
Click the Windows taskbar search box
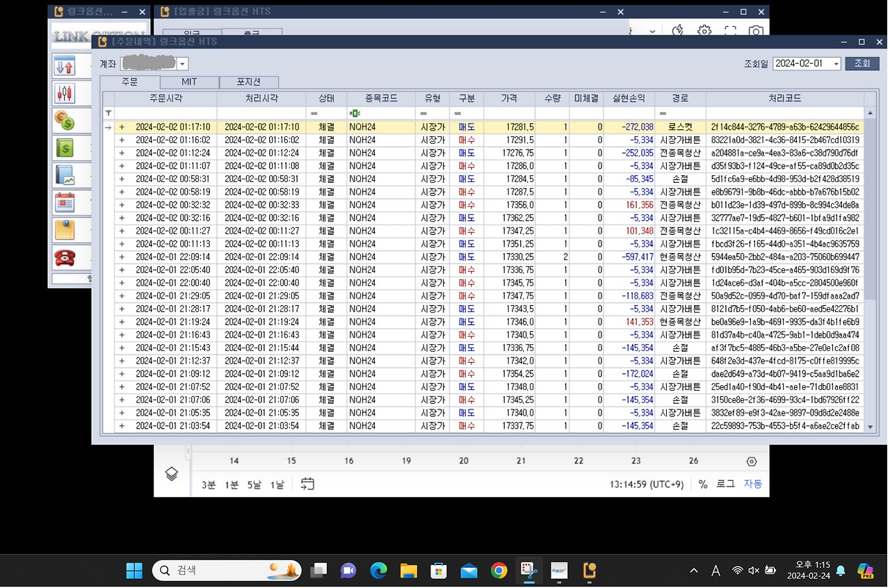[x=227, y=571]
